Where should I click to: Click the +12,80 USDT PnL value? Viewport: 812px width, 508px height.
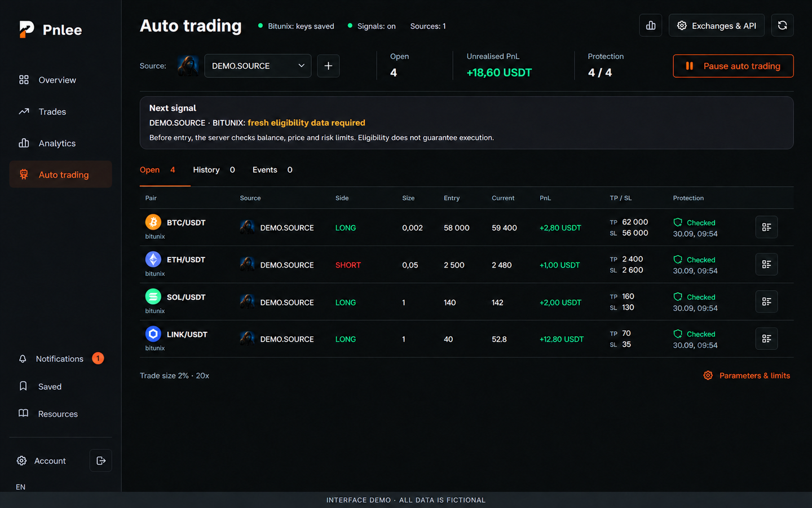tap(562, 339)
